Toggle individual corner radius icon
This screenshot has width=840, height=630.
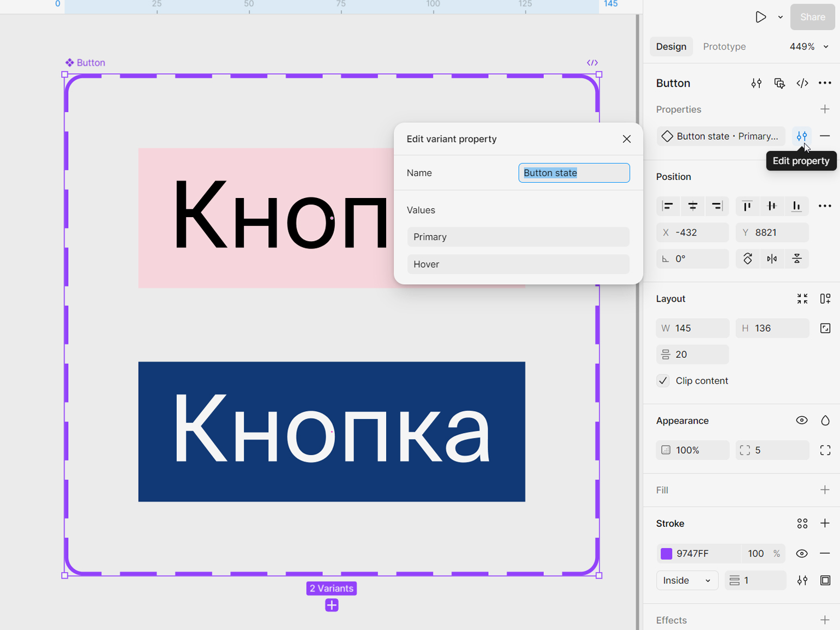pyautogui.click(x=825, y=450)
